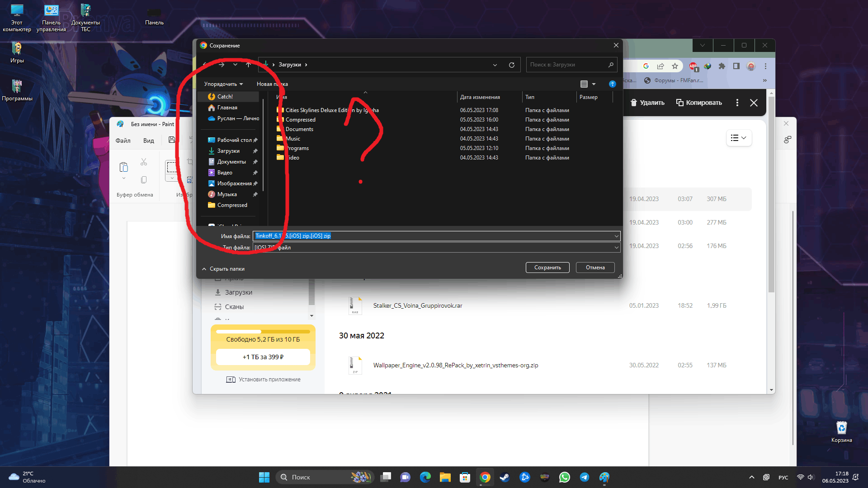The width and height of the screenshot is (868, 488).
Task: Open the Файл menu in Paint
Action: coord(123,141)
